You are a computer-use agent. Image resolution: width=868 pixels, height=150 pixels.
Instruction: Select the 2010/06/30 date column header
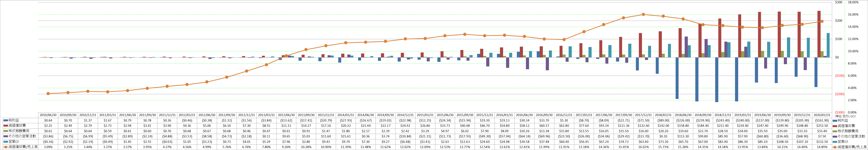[48, 115]
